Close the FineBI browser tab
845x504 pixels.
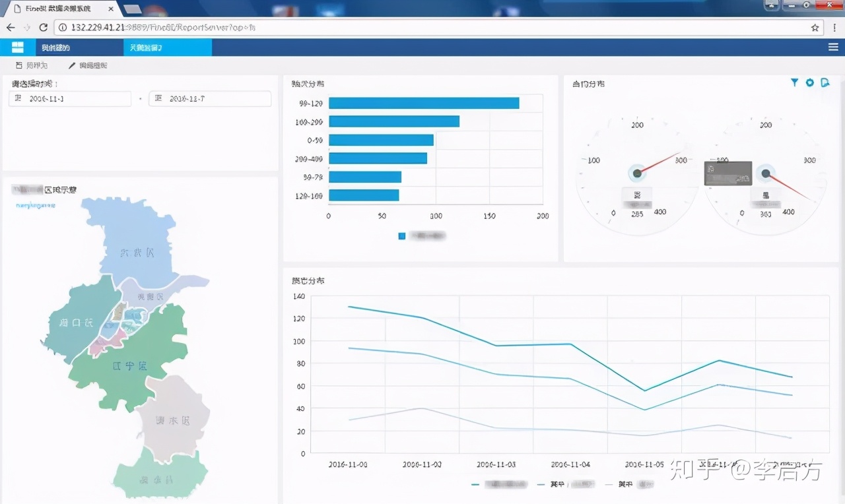112,9
